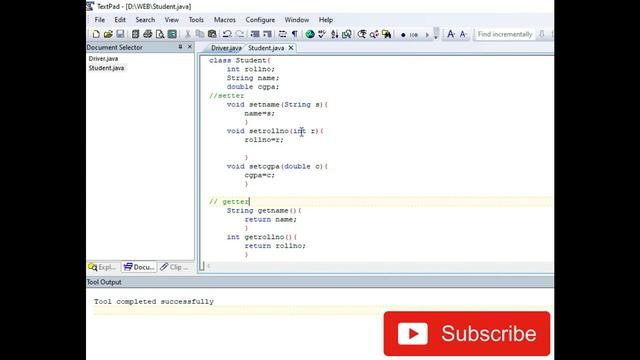
Task: Undo the last edit via toolbar arrow
Action: click(x=227, y=34)
